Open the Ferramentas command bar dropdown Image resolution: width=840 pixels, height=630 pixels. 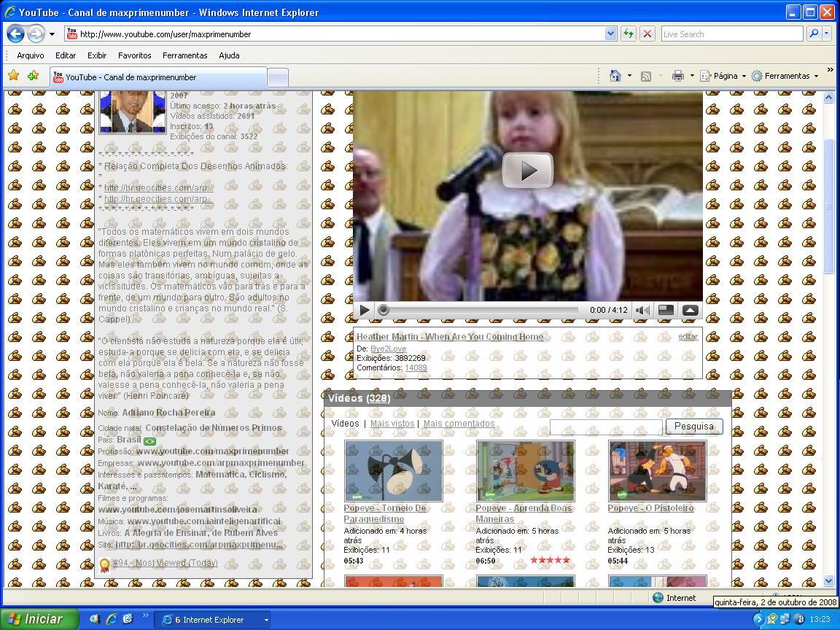pos(785,76)
